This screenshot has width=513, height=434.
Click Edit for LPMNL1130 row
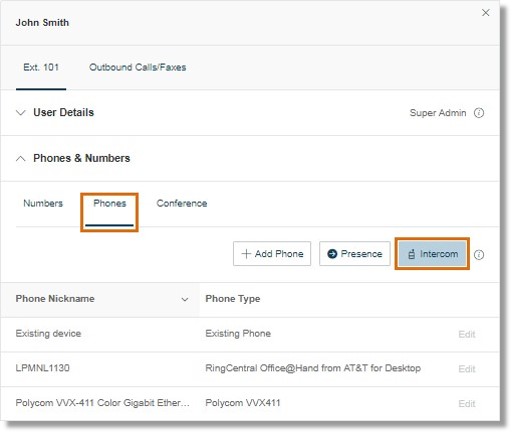pyautogui.click(x=467, y=369)
